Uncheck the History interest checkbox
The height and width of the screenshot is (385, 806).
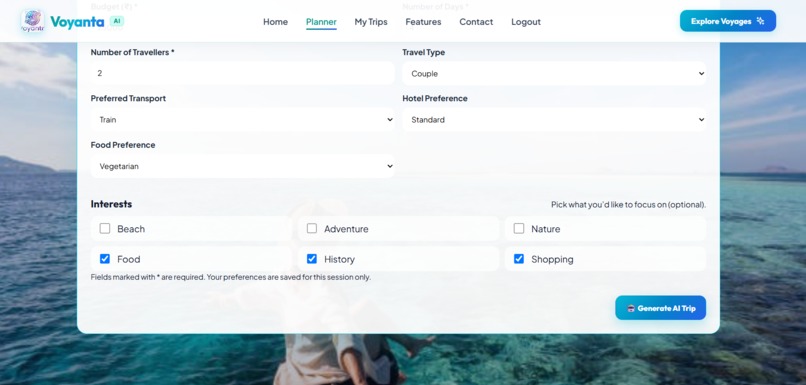pyautogui.click(x=312, y=259)
